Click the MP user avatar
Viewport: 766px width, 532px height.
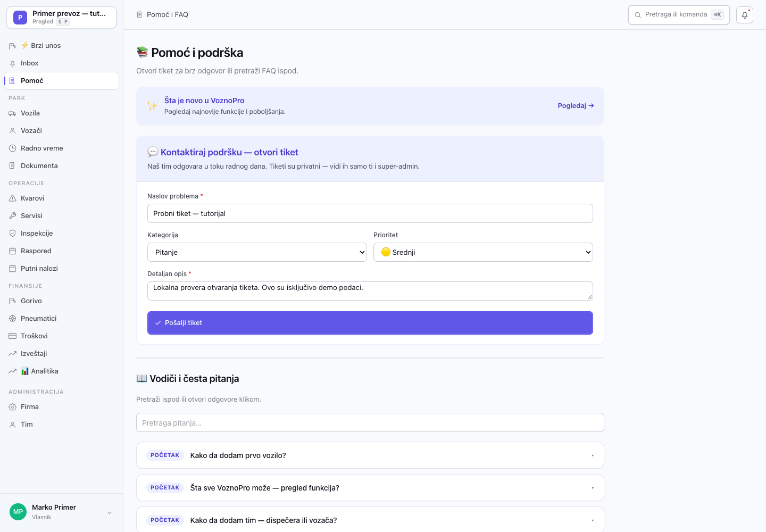[18, 512]
